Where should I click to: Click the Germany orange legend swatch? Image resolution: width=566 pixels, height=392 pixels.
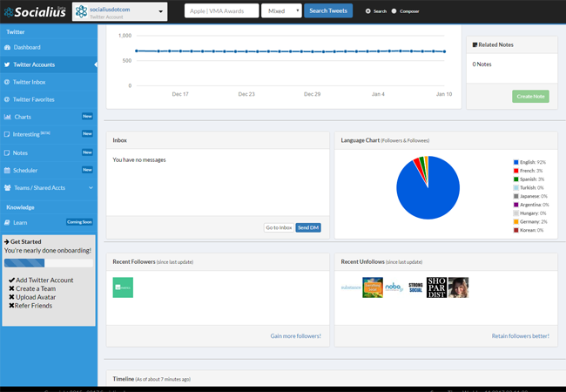tap(515, 221)
